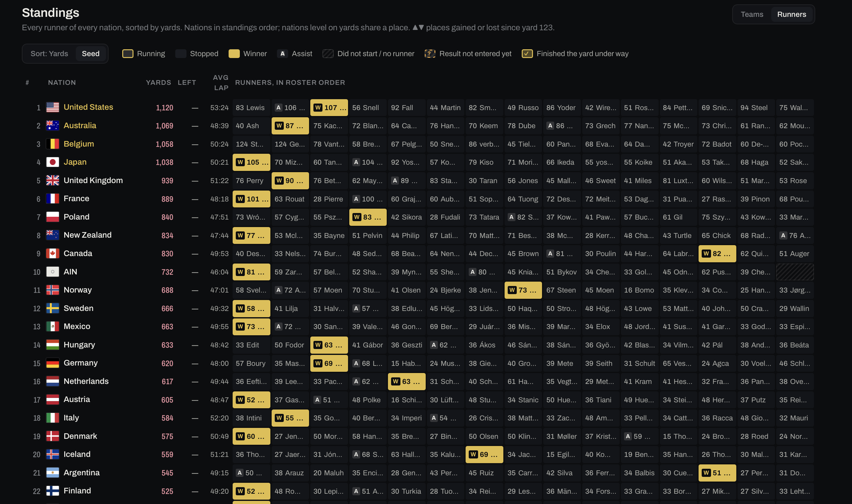This screenshot has height=504, width=852.
Task: Click the Winner legend color swatch
Action: click(x=234, y=54)
